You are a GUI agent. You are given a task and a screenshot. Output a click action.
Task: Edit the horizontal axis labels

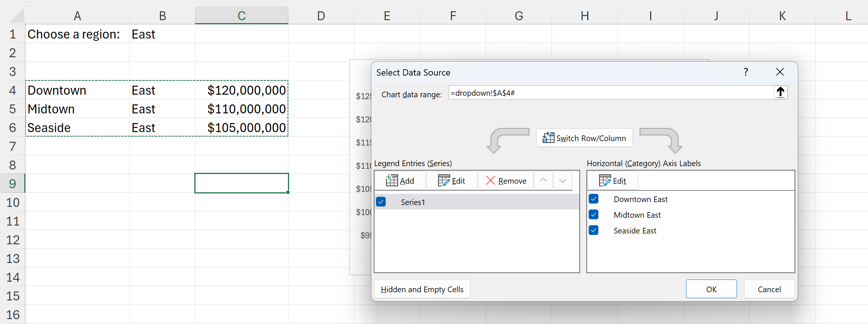tap(613, 181)
